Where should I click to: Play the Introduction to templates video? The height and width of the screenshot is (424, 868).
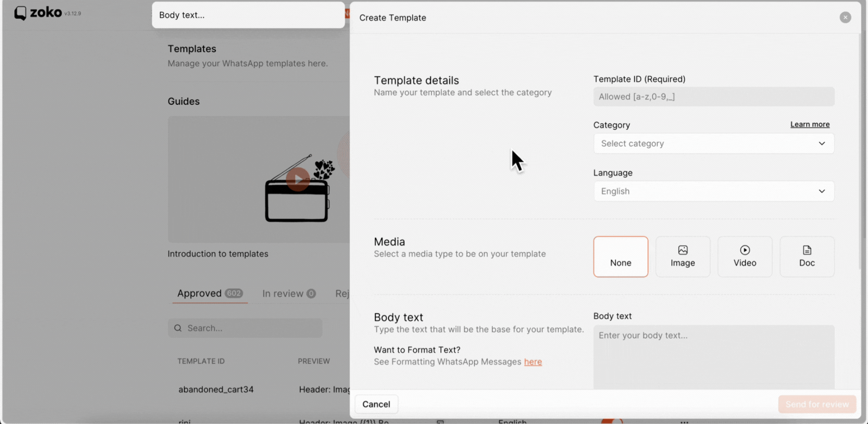298,179
